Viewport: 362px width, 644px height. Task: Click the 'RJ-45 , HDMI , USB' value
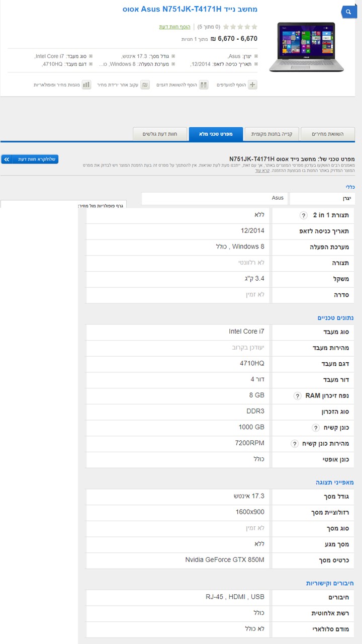point(235,597)
